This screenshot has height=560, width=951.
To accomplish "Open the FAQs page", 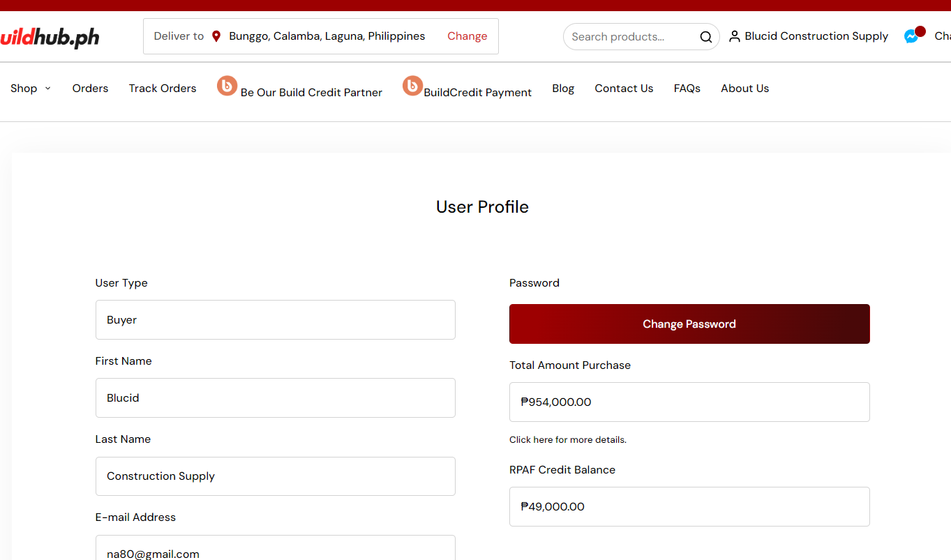I will (x=687, y=89).
